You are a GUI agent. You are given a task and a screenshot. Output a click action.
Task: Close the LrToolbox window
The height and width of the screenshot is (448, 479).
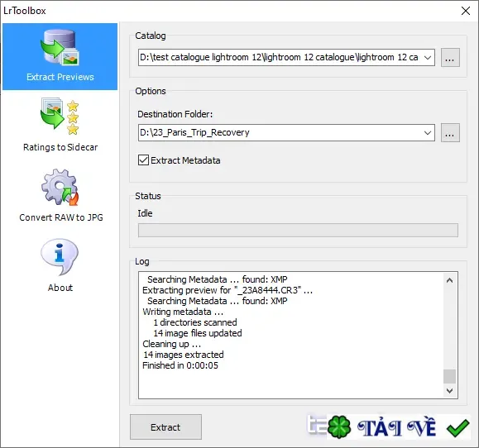465,11
